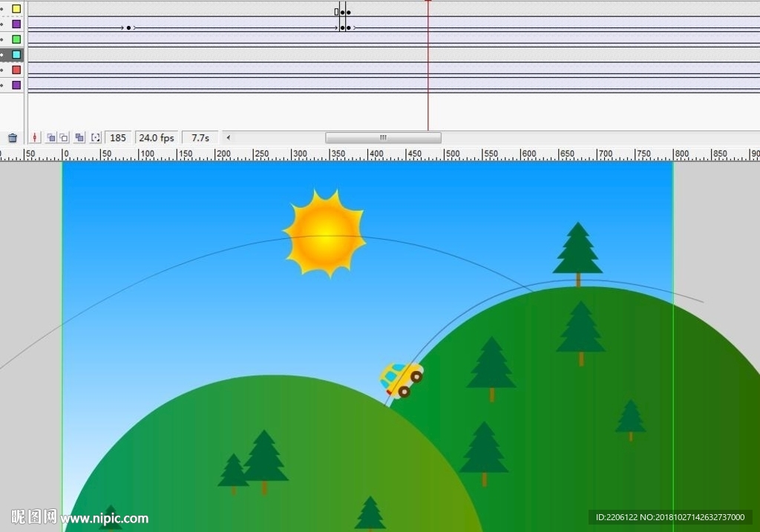
Task: Click the yellow layer outline color swatch
Action: (16, 9)
